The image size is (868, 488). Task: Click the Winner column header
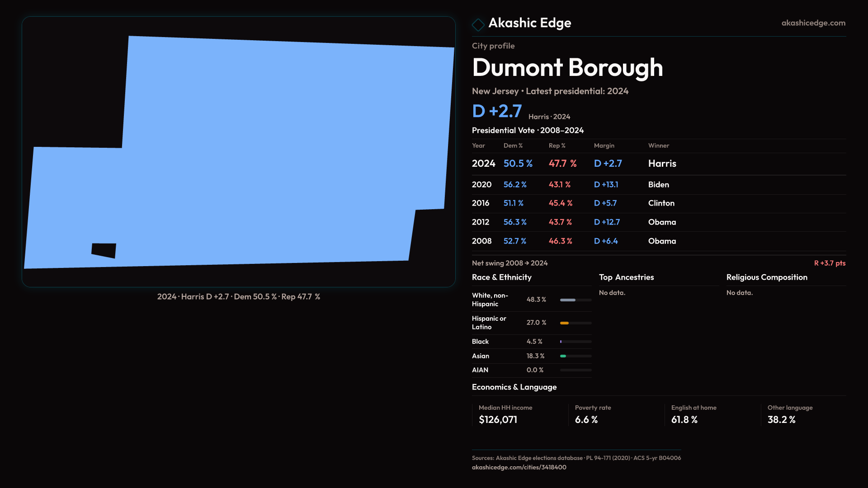[658, 145]
